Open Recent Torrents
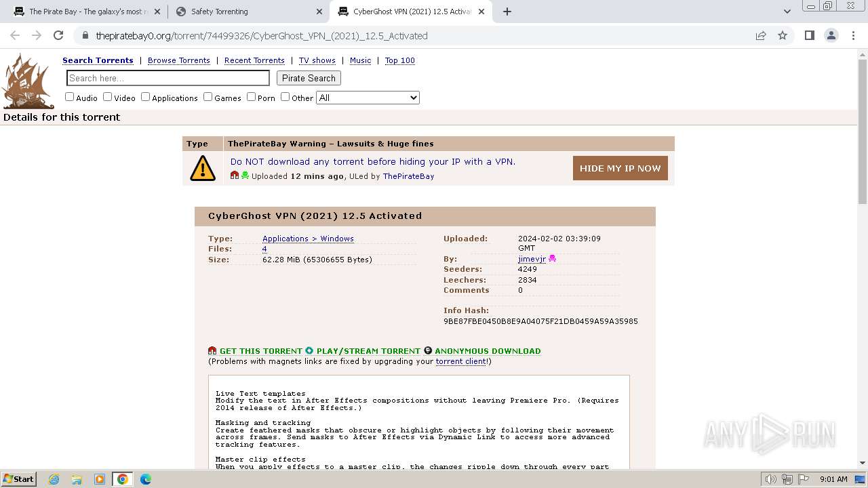868x488 pixels. [254, 60]
